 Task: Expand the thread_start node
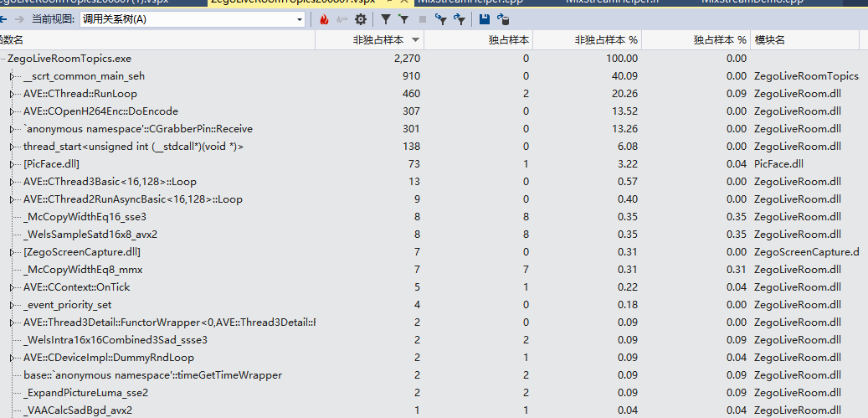click(13, 147)
